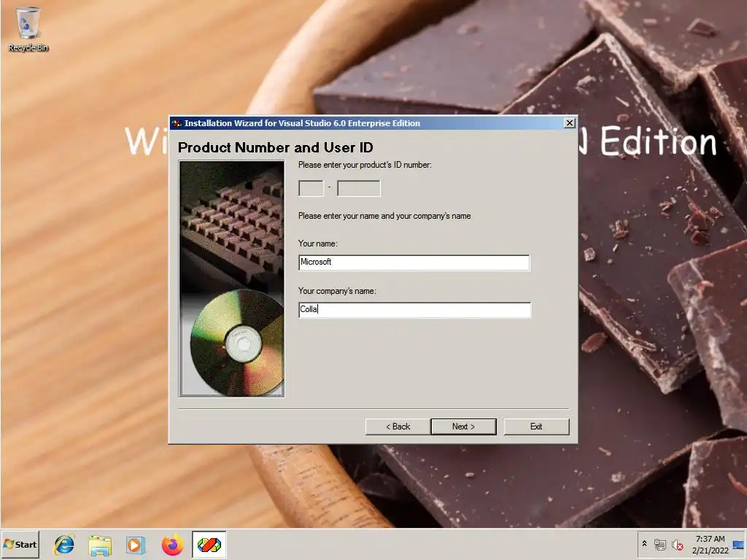
Task: Open the Start menu
Action: pyautogui.click(x=20, y=544)
